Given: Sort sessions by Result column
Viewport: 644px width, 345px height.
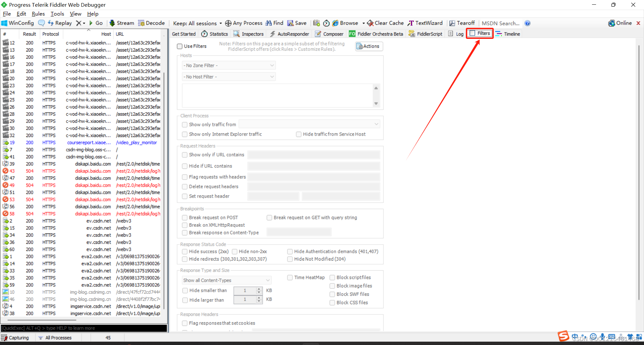Looking at the screenshot, I should (30, 34).
